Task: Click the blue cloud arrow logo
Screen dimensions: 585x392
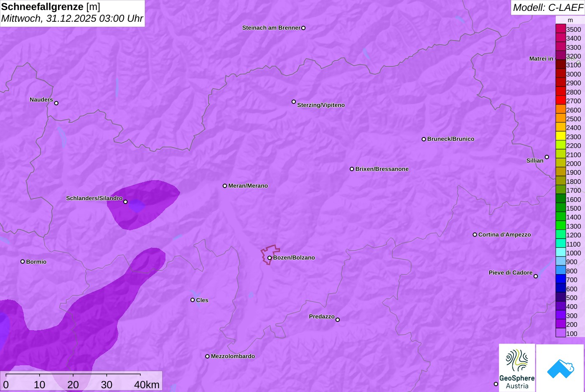Action: click(x=560, y=369)
